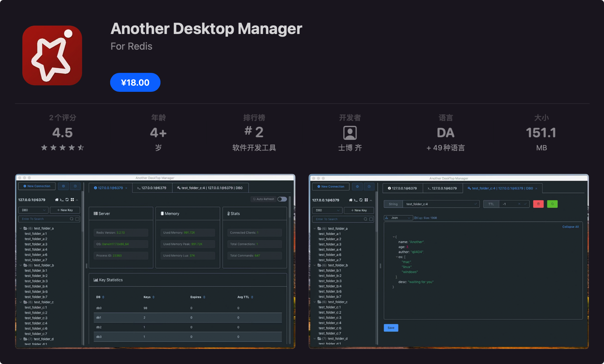Click New Key button in right screenshot
604x364 pixels.
[359, 210]
